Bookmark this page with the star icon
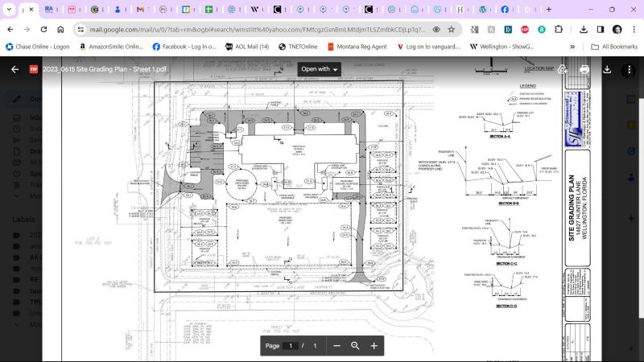The width and height of the screenshot is (644, 362). coord(452,29)
